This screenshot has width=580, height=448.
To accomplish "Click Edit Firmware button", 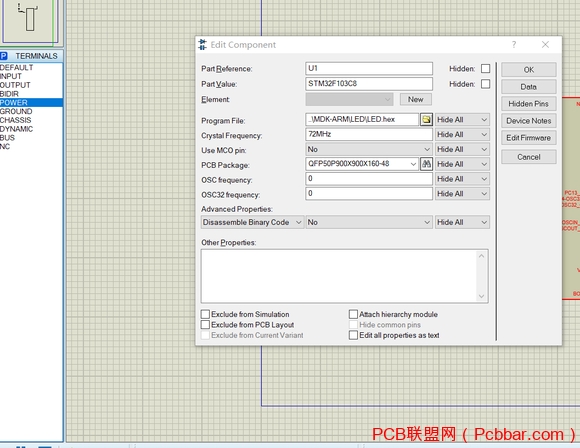I will (529, 138).
